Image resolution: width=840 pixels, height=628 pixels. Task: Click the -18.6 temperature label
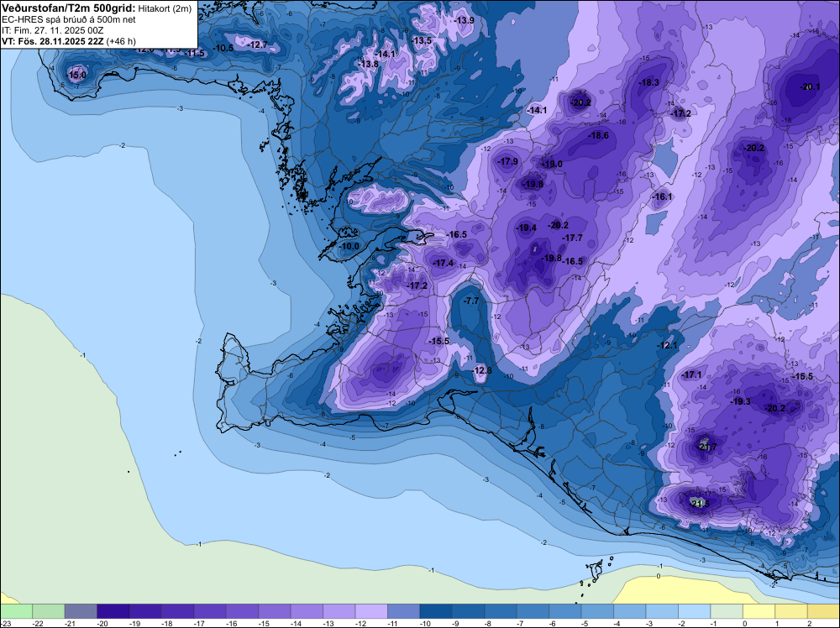tap(598, 135)
